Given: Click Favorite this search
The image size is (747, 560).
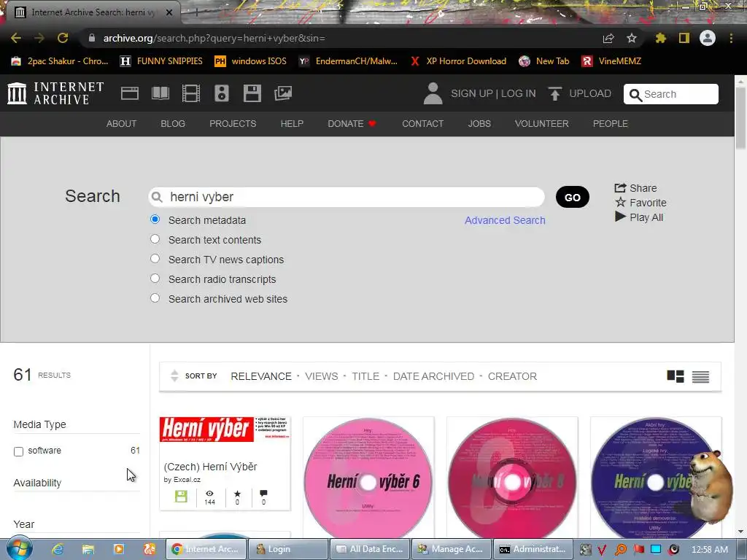Looking at the screenshot, I should pos(640,203).
